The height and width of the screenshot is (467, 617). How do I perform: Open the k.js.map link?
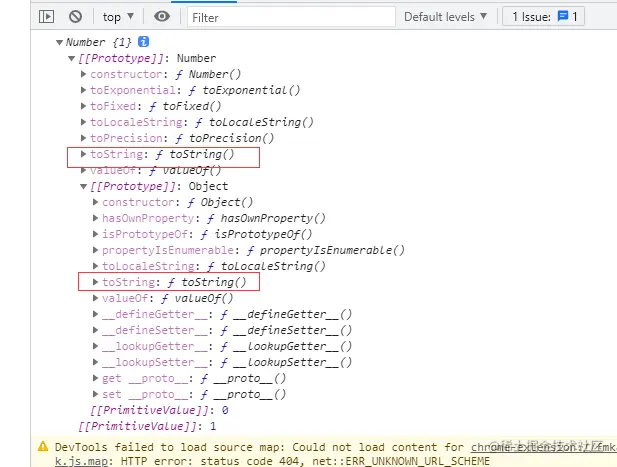(x=81, y=461)
